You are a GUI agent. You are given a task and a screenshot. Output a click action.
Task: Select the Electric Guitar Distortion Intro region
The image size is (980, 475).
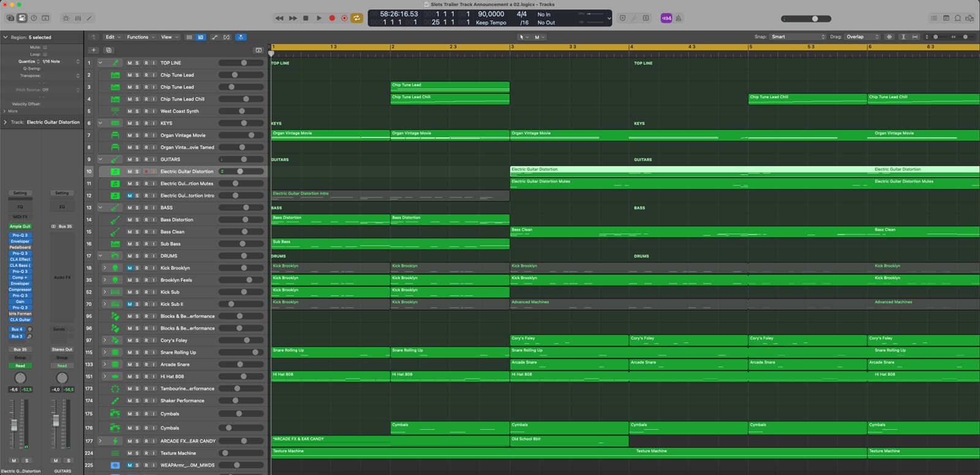(x=390, y=196)
